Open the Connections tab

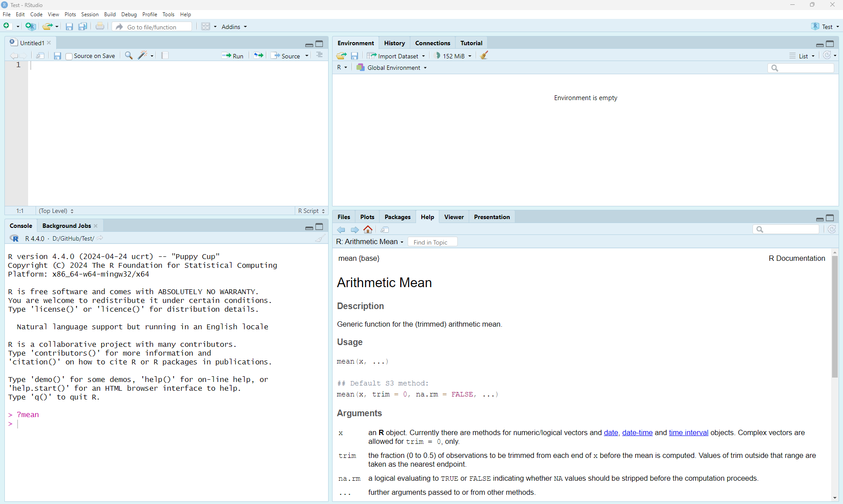pos(433,43)
